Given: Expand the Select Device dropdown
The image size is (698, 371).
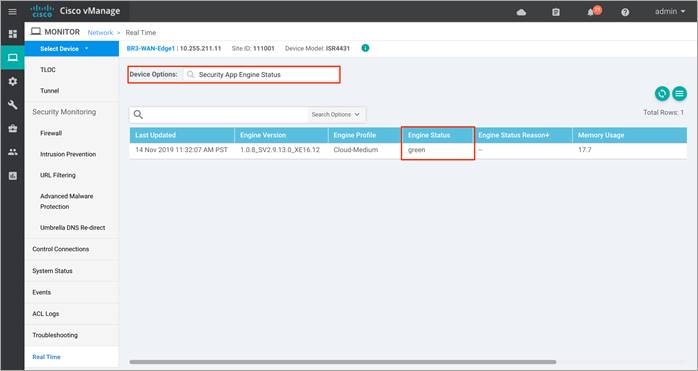Looking at the screenshot, I should (72, 49).
